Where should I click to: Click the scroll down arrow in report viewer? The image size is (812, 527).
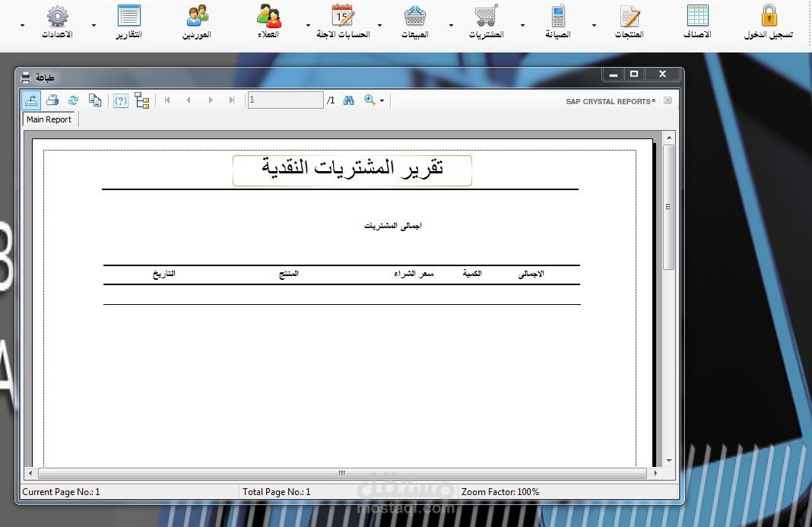(668, 461)
